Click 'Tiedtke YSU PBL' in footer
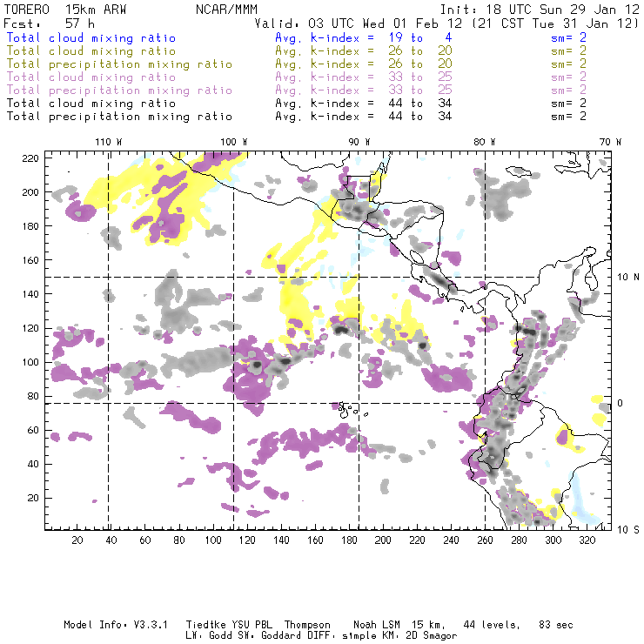The width and height of the screenshot is (644, 644). click(229, 625)
